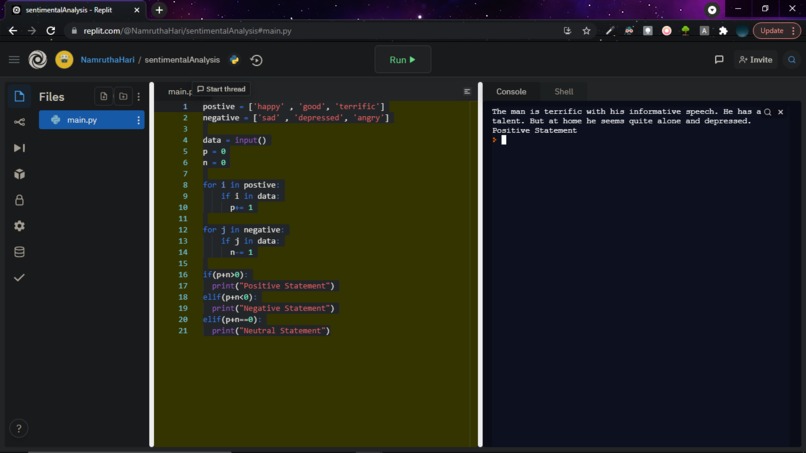Click the Chrome Update button
The image size is (806, 453).
click(776, 31)
